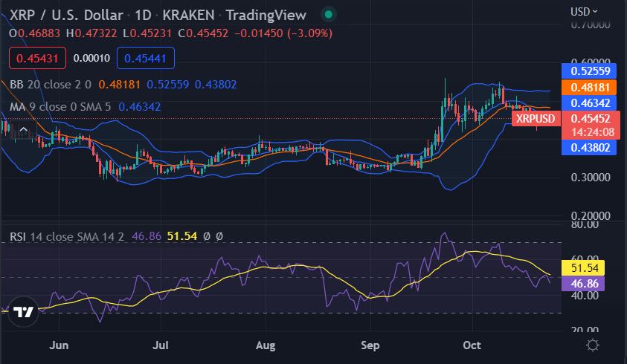Image resolution: width=627 pixels, height=364 pixels.
Task: Click the green market status dot
Action: pos(329,15)
